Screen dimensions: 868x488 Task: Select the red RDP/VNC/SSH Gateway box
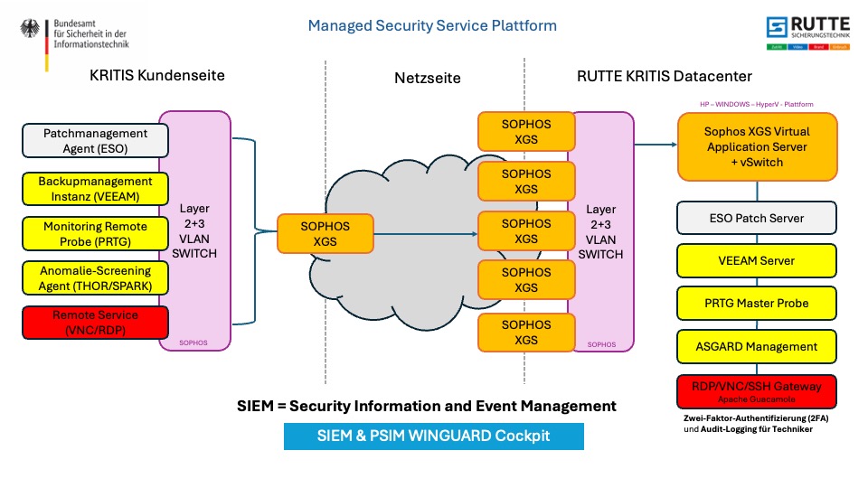click(757, 391)
